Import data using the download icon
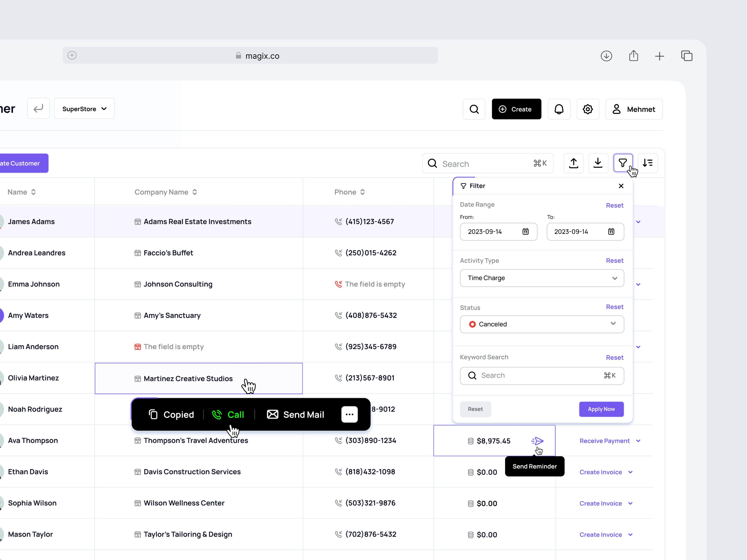Viewport: 747px width, 560px height. pyautogui.click(x=598, y=163)
